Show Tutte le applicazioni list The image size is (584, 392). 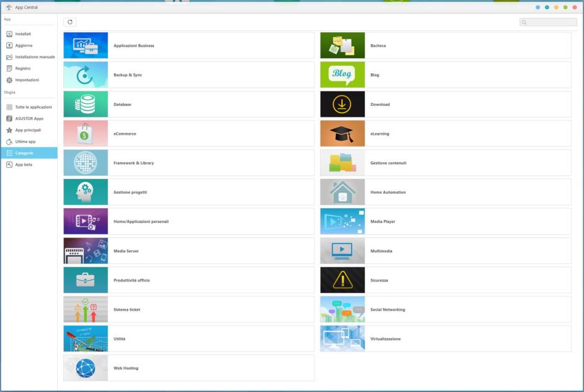pos(33,107)
